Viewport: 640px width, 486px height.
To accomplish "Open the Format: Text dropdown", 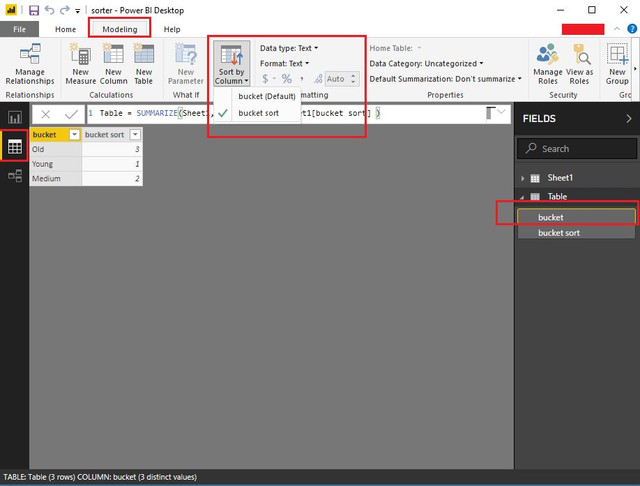I will 284,64.
